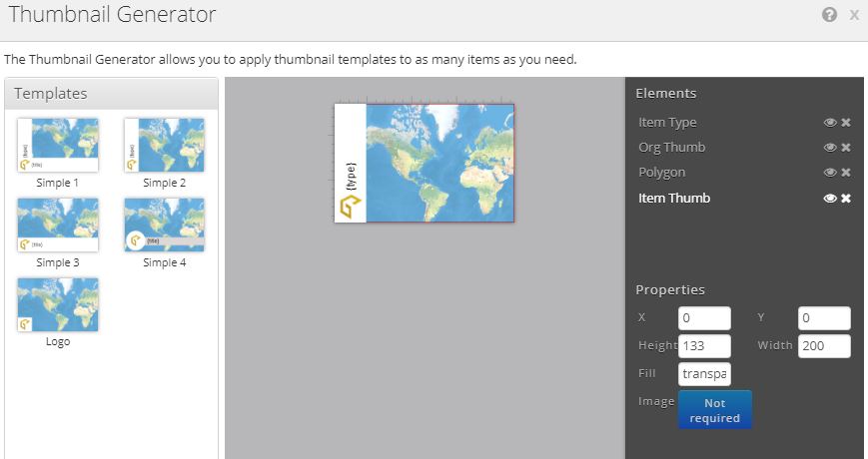Hide the Org Thumb element
868x459 pixels.
click(829, 148)
